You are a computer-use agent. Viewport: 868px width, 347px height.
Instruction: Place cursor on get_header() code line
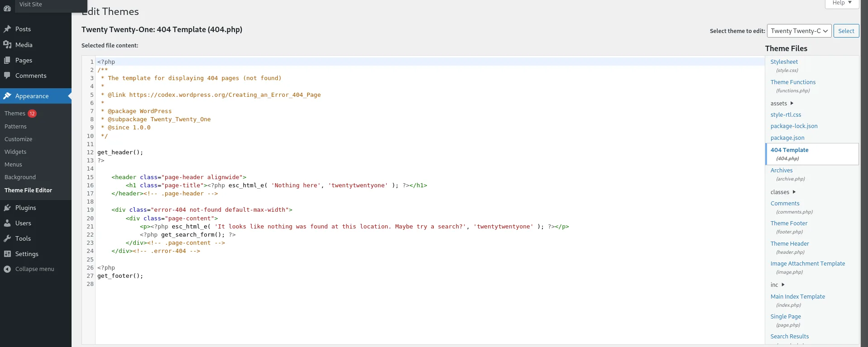click(120, 152)
